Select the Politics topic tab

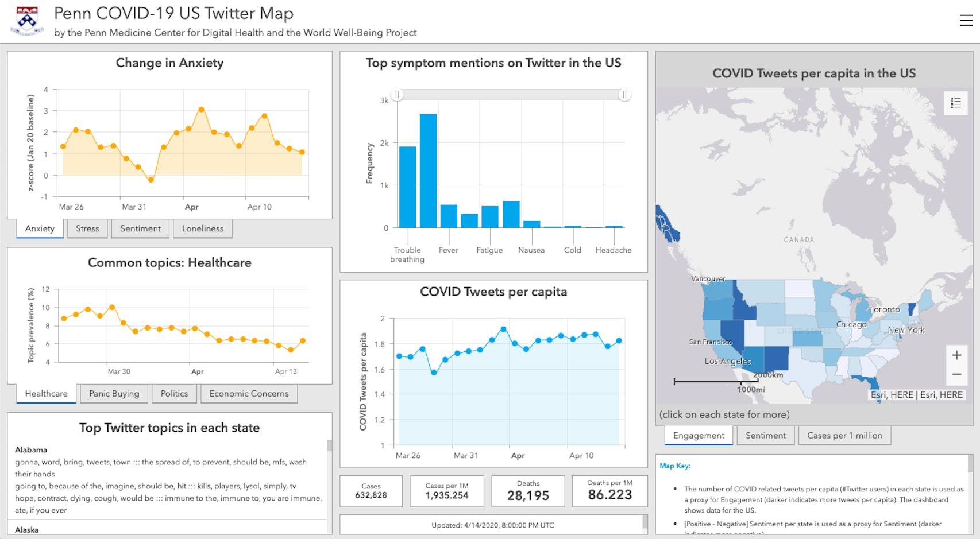(174, 394)
